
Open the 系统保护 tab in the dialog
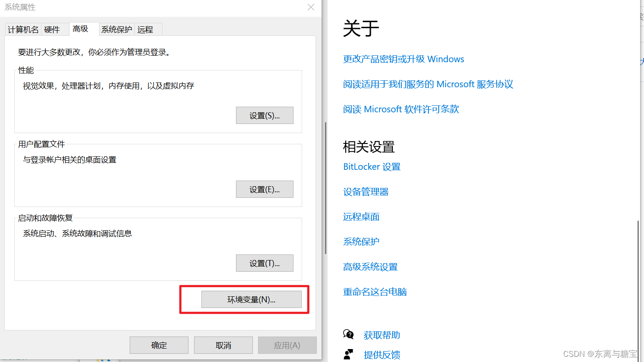(x=117, y=29)
